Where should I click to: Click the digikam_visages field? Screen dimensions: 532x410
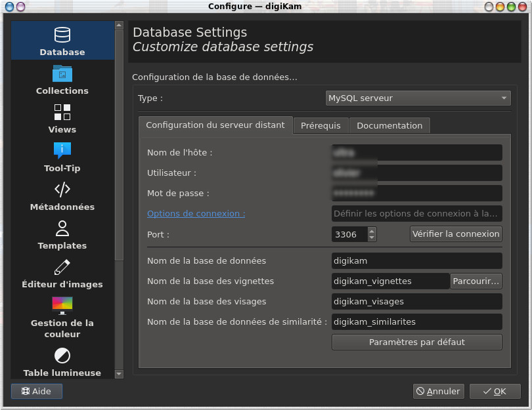coord(417,302)
